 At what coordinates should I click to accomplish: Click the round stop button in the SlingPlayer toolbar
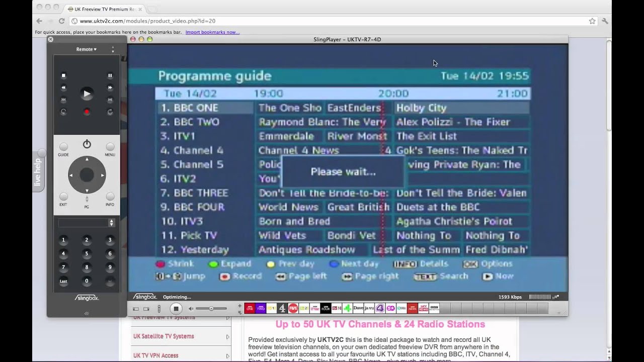(176, 308)
